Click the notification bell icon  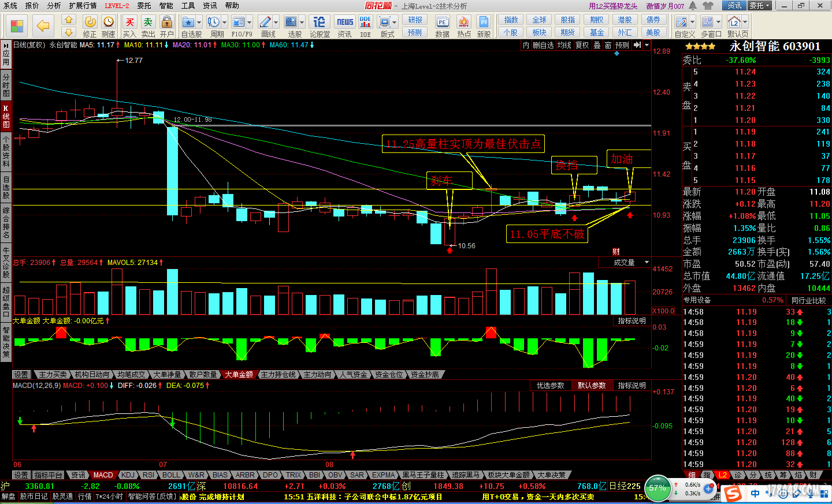(692, 6)
